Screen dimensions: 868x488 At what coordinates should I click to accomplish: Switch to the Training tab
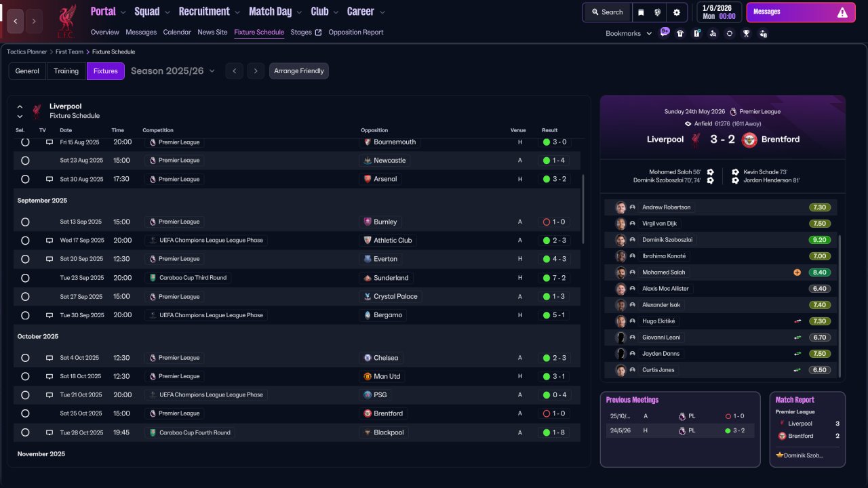coord(66,71)
